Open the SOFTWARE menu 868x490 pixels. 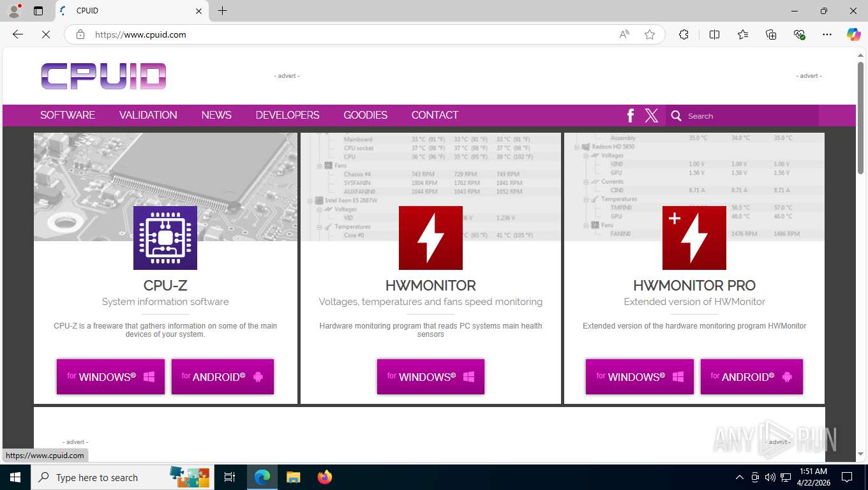click(68, 115)
